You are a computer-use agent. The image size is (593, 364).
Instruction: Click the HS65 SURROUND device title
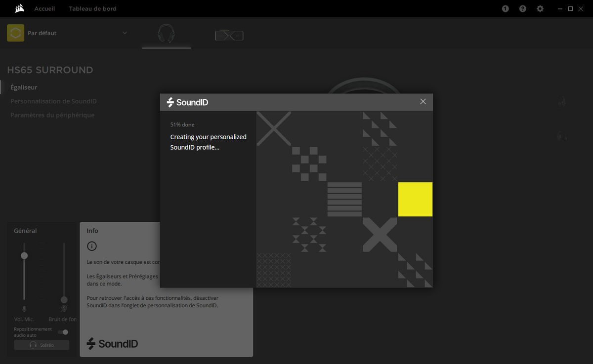tap(50, 70)
